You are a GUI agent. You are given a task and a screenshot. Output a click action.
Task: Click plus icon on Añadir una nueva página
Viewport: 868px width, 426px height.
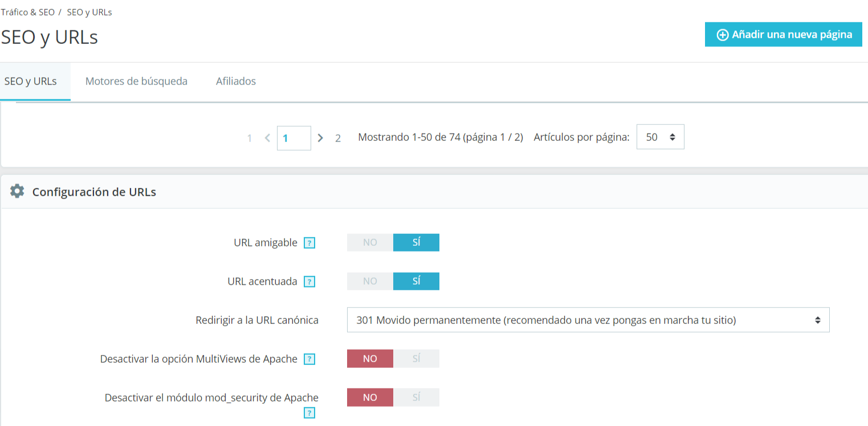(723, 35)
